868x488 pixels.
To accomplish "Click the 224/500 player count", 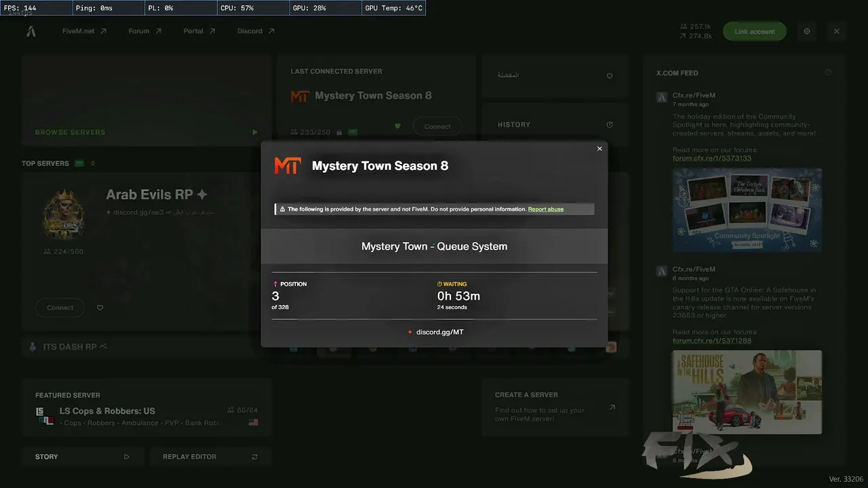I will 64,251.
